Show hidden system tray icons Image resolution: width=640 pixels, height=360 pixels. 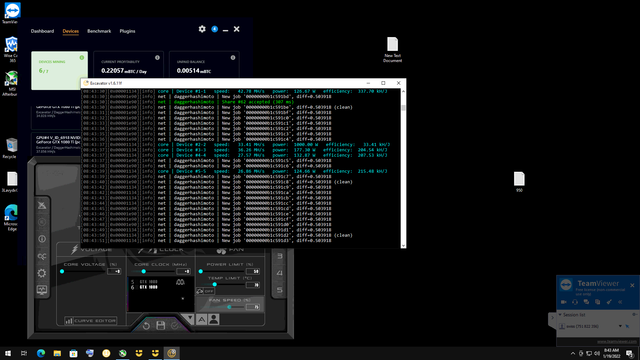tap(572, 353)
